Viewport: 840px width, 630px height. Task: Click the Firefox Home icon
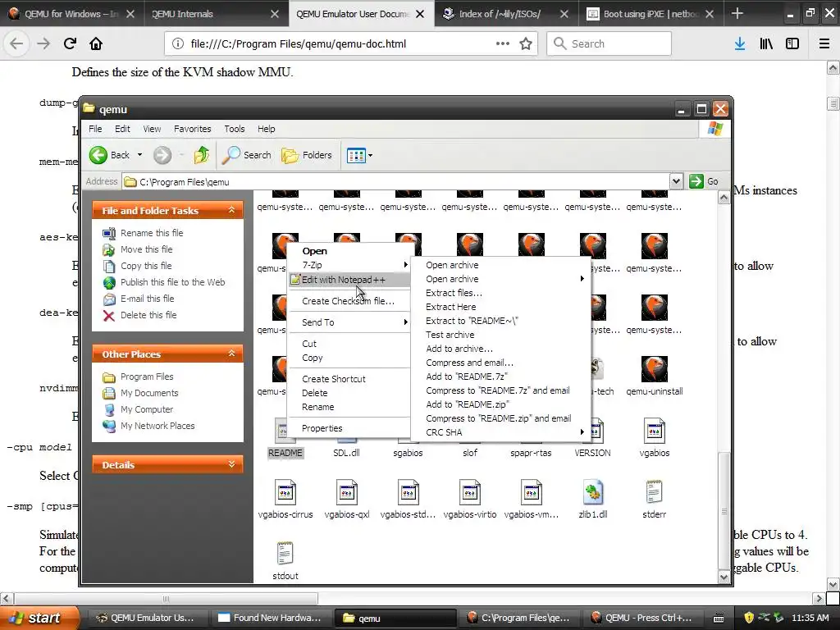(x=96, y=43)
